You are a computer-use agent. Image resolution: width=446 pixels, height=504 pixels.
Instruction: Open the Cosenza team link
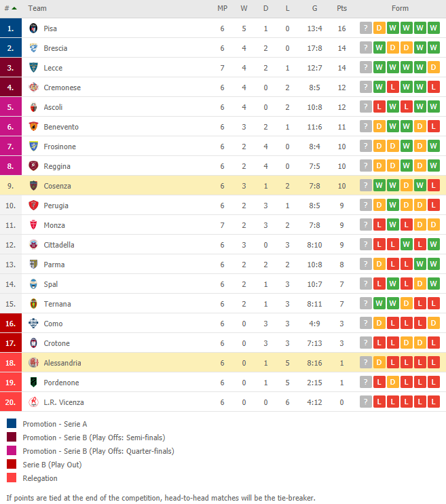click(57, 186)
